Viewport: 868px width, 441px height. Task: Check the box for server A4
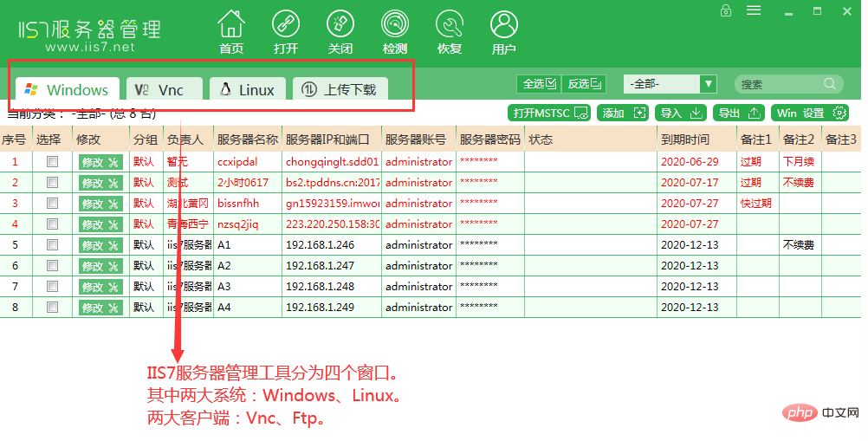point(53,307)
